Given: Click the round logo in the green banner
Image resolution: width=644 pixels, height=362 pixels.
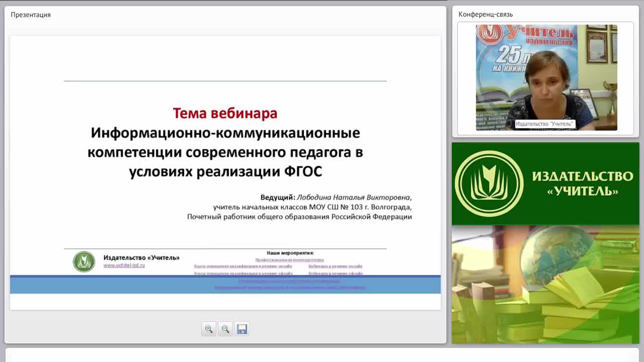Looking at the screenshot, I should click(x=489, y=184).
